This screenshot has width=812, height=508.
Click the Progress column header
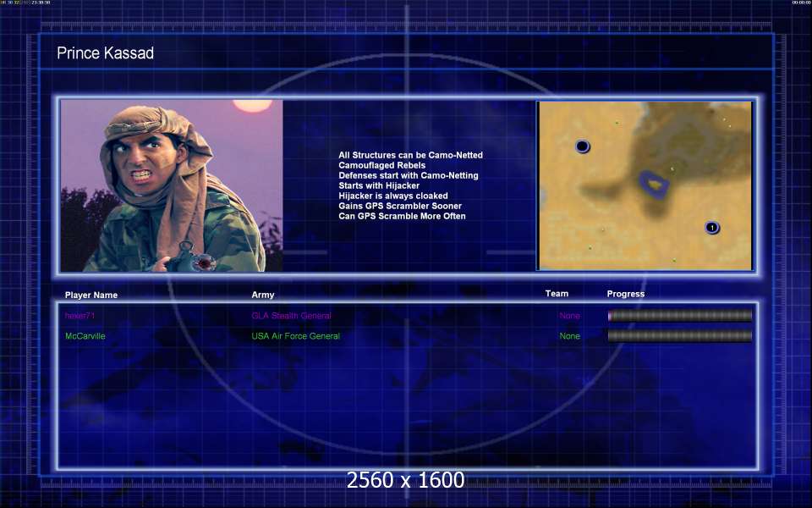pos(625,294)
